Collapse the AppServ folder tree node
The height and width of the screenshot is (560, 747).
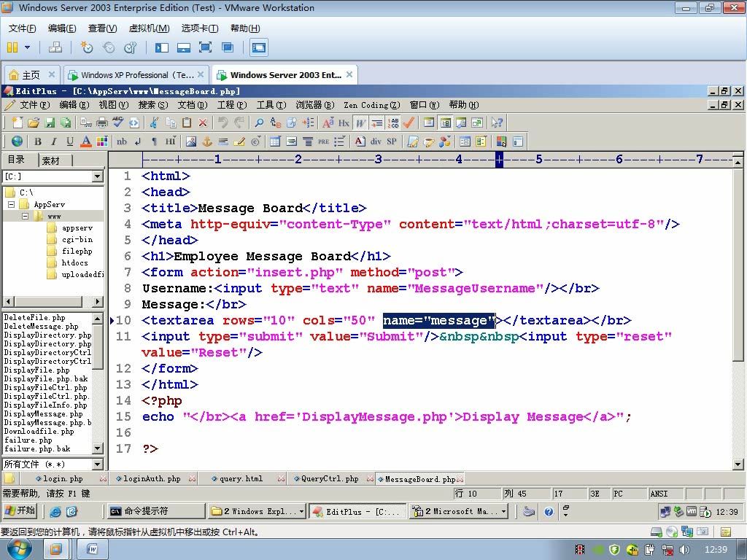coord(12,205)
